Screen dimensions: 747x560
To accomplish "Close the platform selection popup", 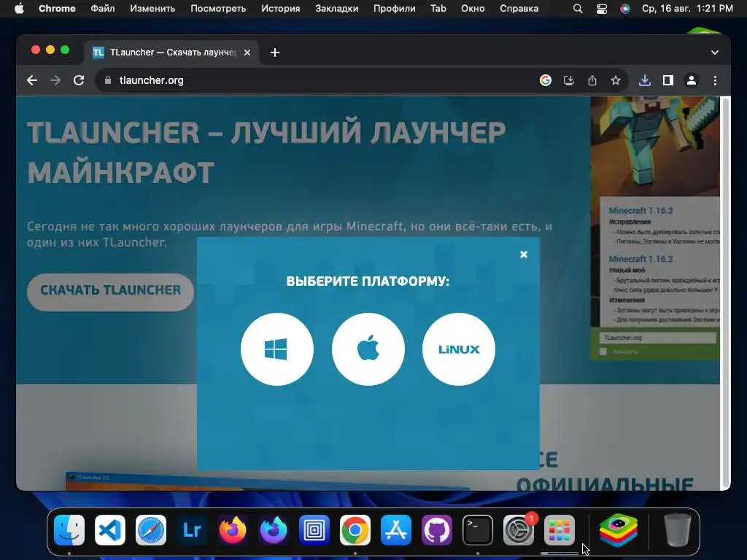I will (524, 254).
